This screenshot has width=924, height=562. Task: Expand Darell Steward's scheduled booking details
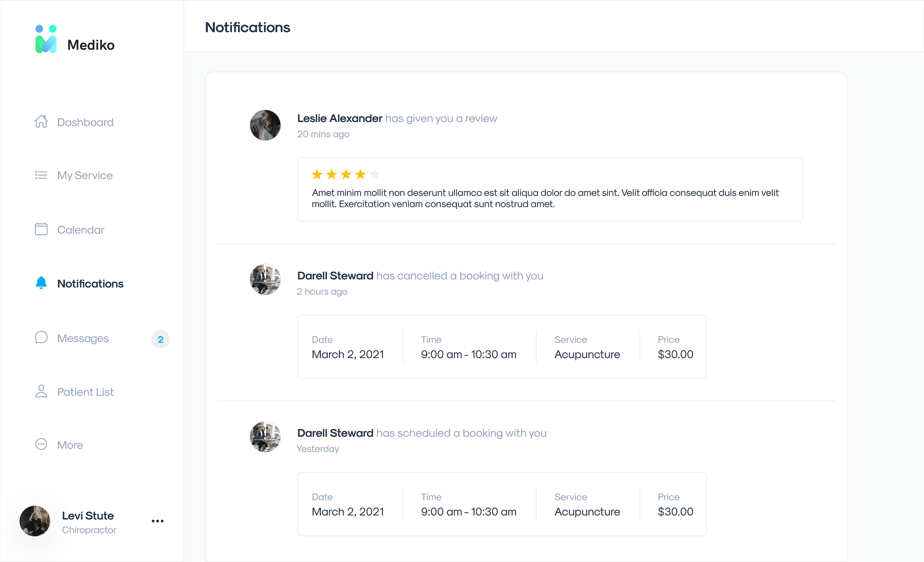[x=502, y=504]
